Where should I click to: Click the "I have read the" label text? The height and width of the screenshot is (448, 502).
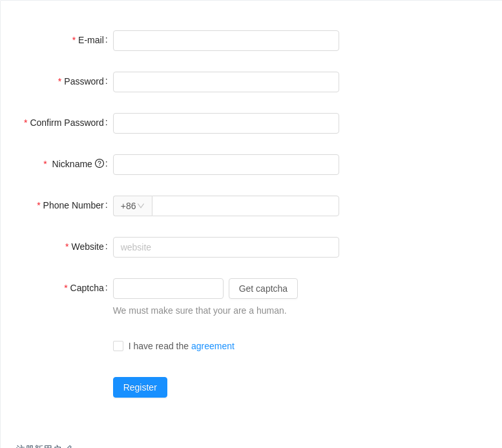158,346
